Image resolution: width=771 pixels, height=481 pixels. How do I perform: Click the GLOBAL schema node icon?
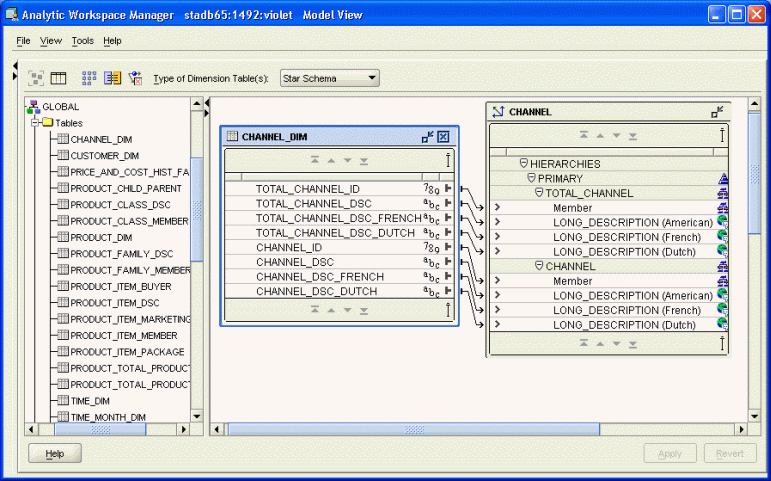click(x=33, y=107)
